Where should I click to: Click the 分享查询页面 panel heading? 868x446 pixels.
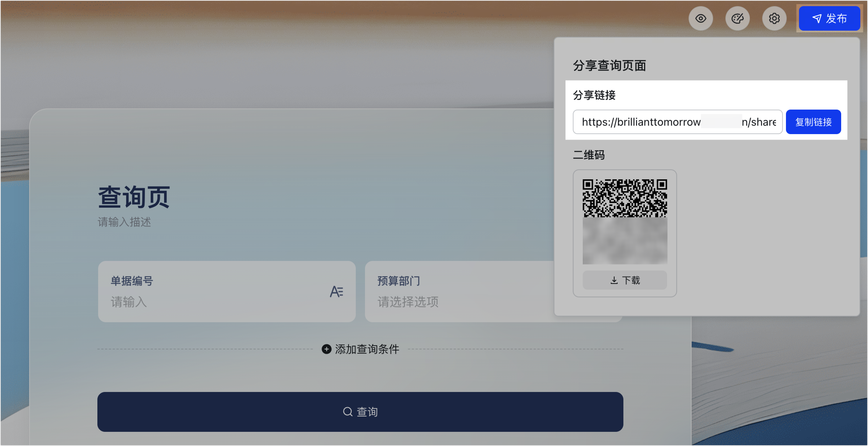click(609, 66)
